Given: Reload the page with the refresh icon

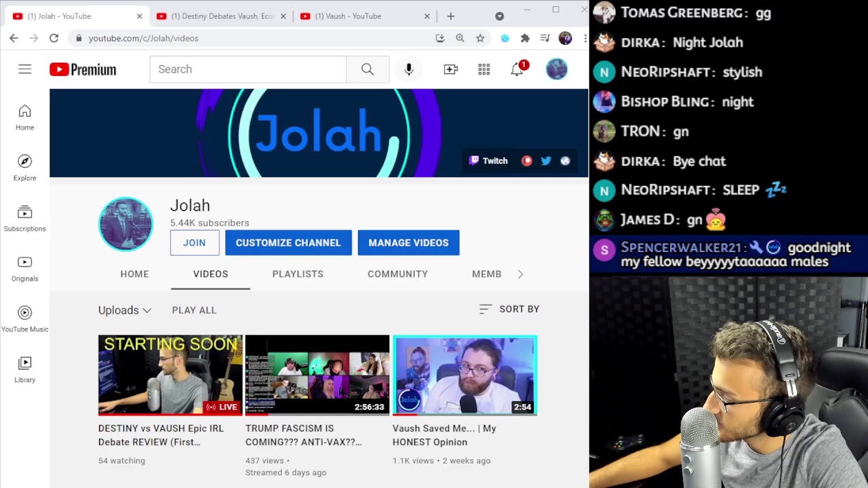Looking at the screenshot, I should [54, 38].
